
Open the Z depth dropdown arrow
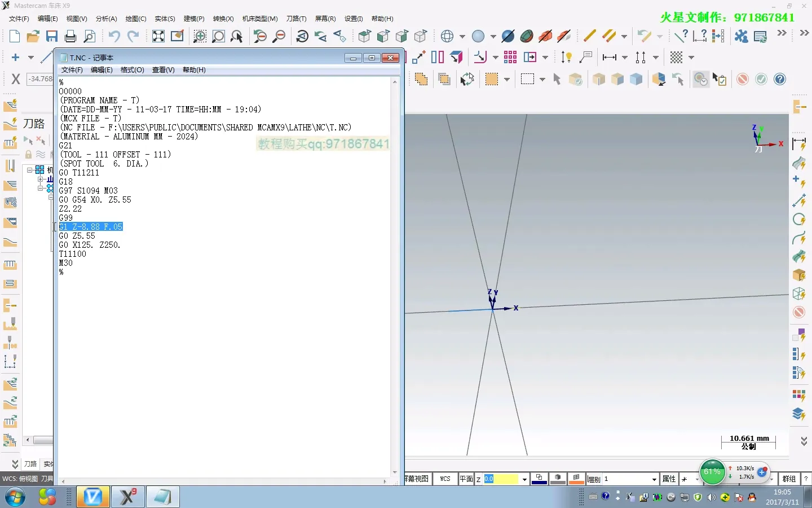tap(524, 479)
